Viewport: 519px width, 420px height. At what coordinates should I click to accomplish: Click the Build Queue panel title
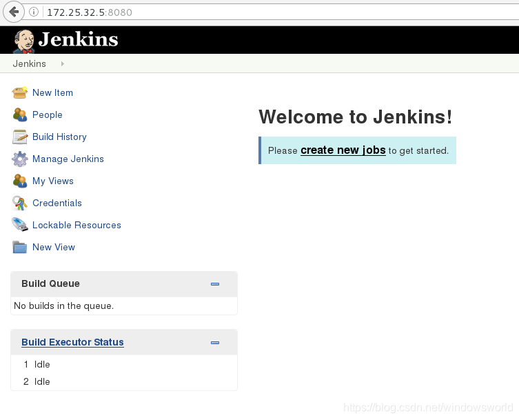(x=50, y=283)
